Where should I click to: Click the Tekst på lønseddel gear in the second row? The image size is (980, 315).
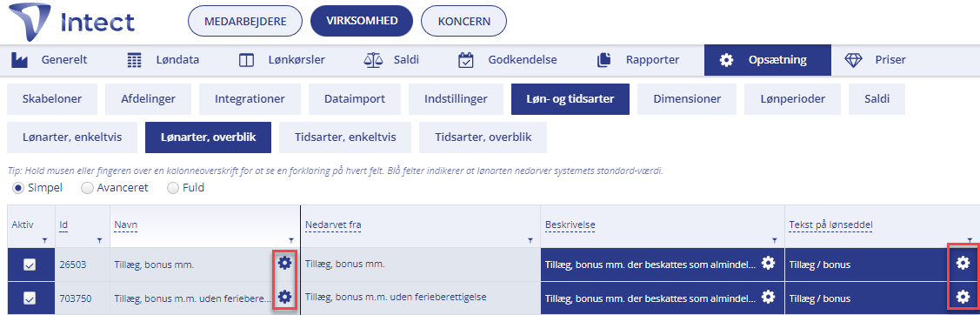tap(963, 296)
